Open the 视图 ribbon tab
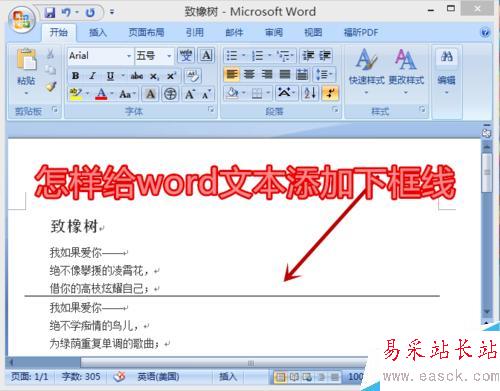This screenshot has width=500, height=391. (x=313, y=32)
